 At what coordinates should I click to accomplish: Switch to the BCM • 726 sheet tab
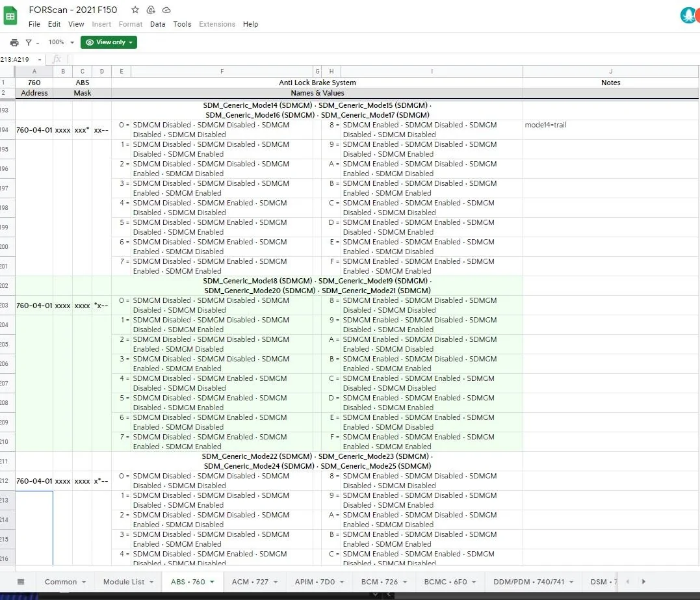click(x=380, y=582)
